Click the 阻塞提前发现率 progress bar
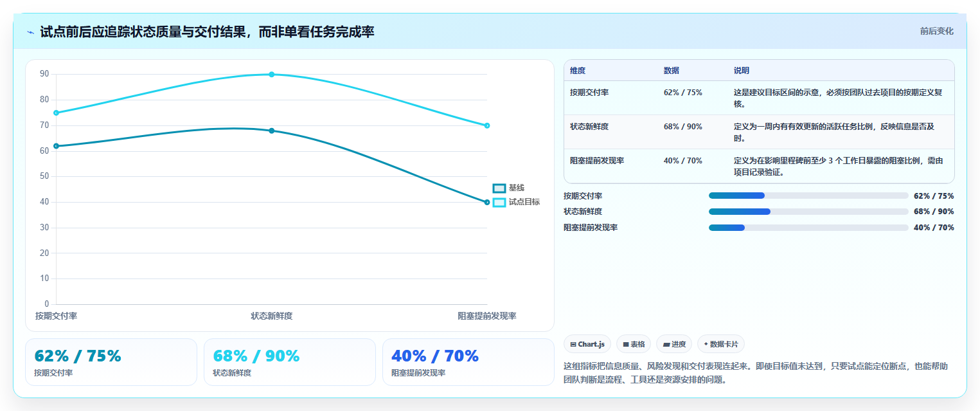 pyautogui.click(x=808, y=228)
